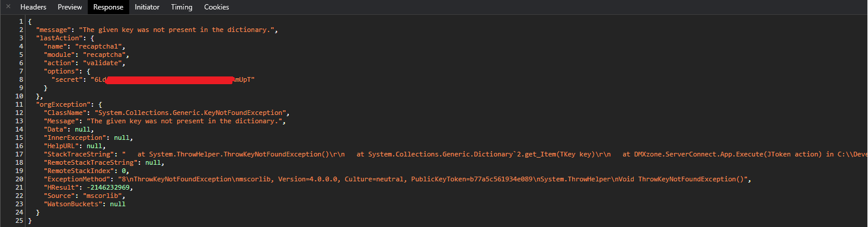Click the "Message" key on line 13
Image resolution: width=868 pixels, height=227 pixels.
[x=61, y=121]
